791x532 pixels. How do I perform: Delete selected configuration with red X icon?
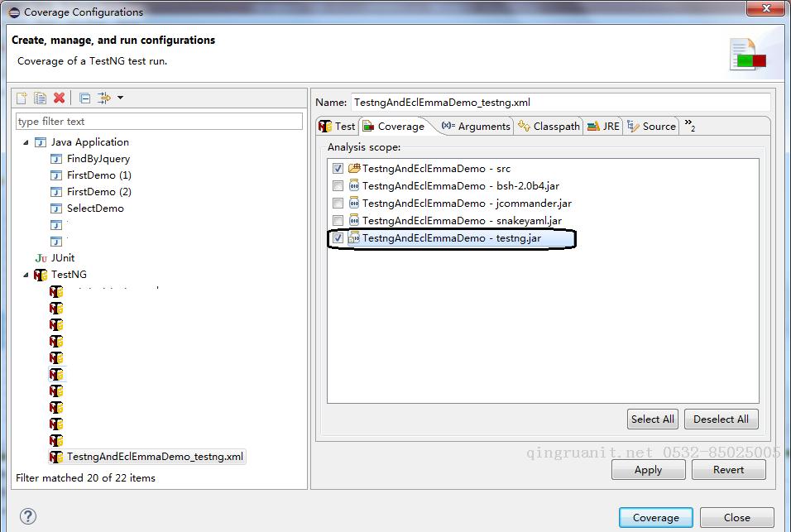pos(59,98)
